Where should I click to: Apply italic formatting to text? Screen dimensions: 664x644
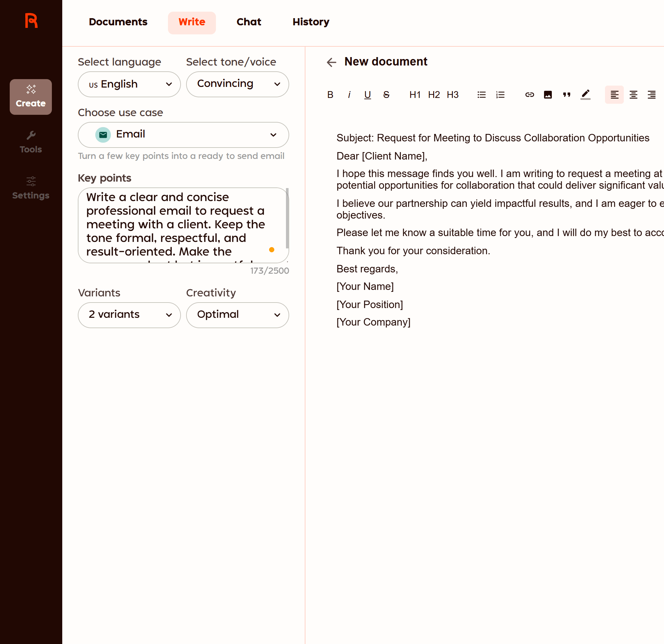pos(349,95)
